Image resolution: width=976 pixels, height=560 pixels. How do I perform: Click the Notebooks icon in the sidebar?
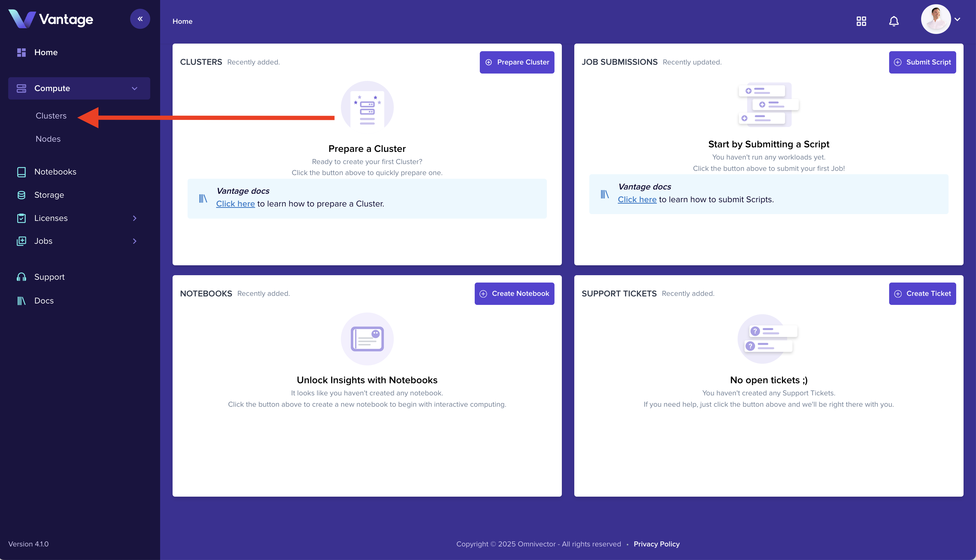pos(22,172)
